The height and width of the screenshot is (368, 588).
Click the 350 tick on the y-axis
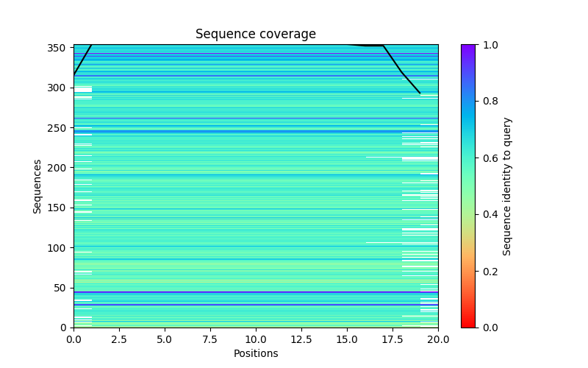coord(60,48)
